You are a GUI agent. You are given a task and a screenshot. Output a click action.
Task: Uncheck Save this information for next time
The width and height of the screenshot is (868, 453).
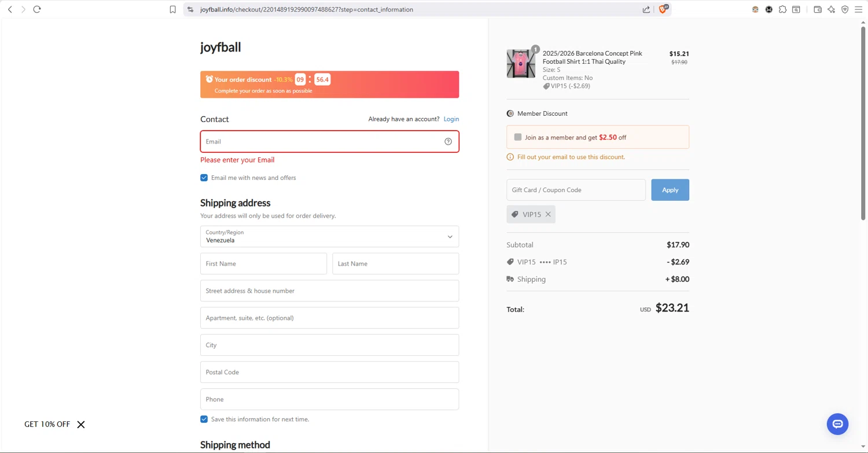click(x=204, y=419)
